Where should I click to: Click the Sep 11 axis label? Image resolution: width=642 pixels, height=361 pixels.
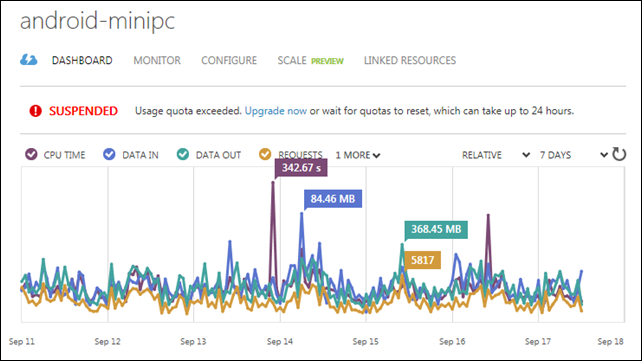coord(22,341)
